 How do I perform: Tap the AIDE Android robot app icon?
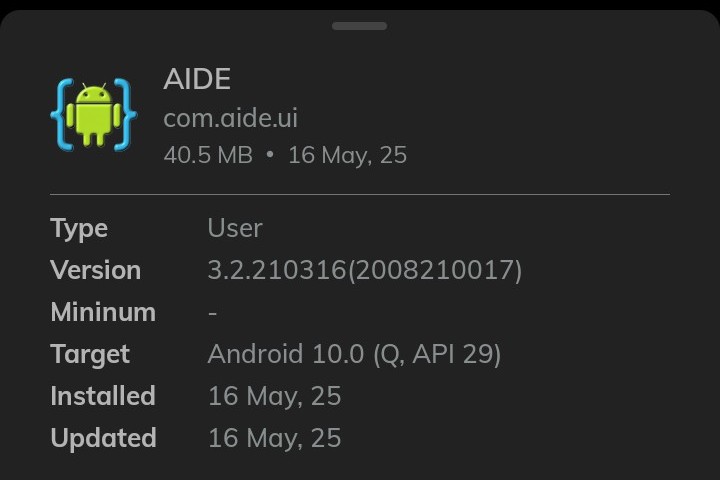[x=93, y=115]
